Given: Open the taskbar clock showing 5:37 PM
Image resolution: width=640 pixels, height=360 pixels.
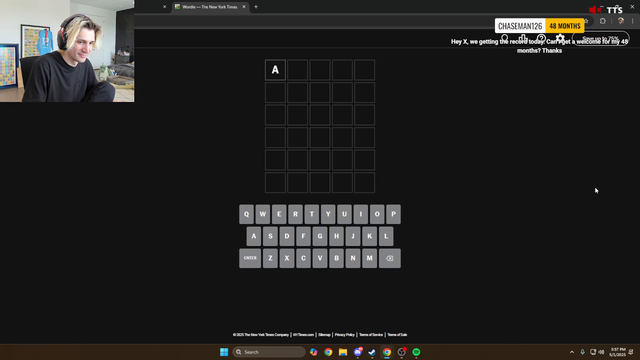Looking at the screenshot, I should point(618,352).
